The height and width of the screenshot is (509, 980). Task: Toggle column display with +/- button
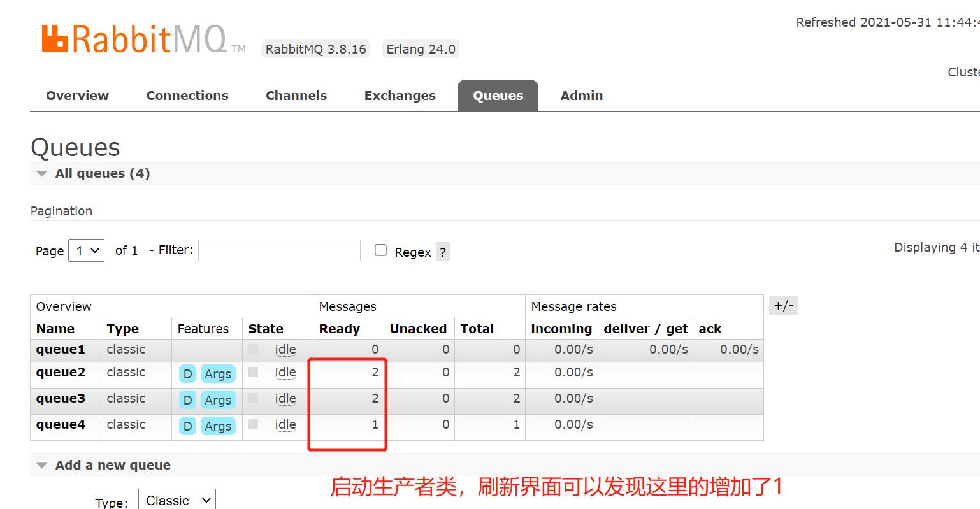coord(783,306)
